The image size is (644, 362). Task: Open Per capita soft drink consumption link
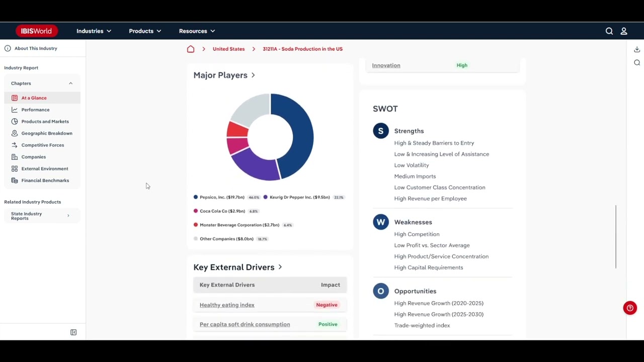click(x=245, y=324)
